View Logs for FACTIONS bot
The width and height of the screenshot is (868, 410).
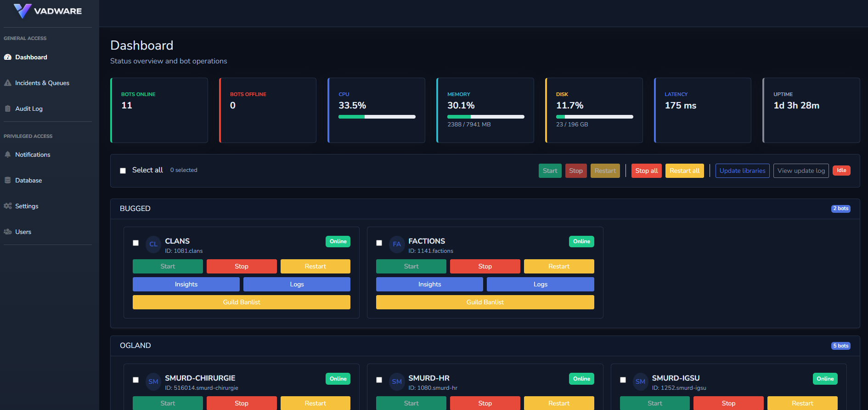[x=541, y=284]
